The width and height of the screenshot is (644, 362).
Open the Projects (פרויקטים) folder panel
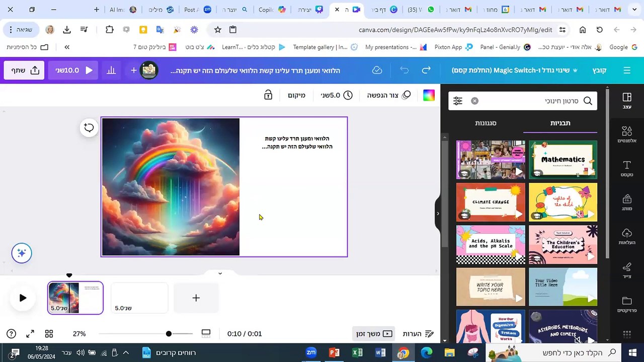(626, 304)
